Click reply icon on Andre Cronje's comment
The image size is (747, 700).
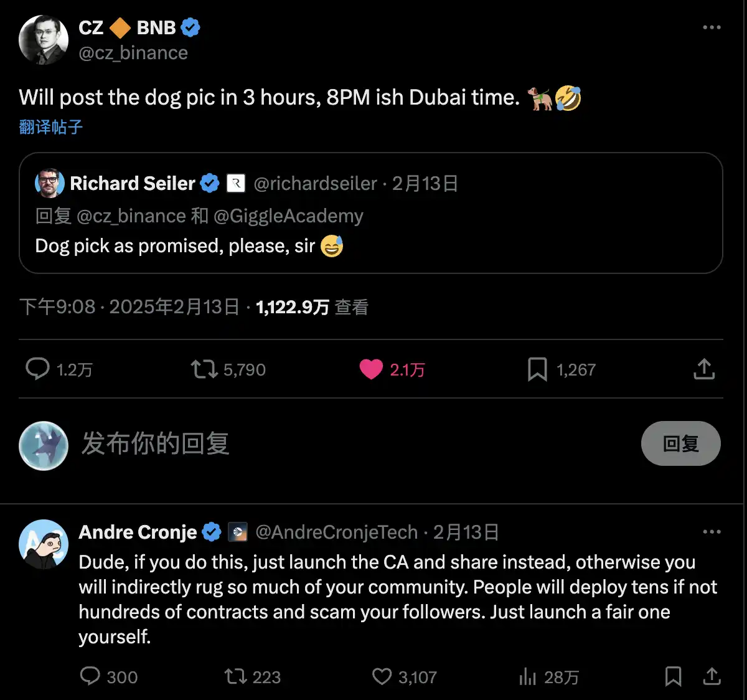[90, 676]
